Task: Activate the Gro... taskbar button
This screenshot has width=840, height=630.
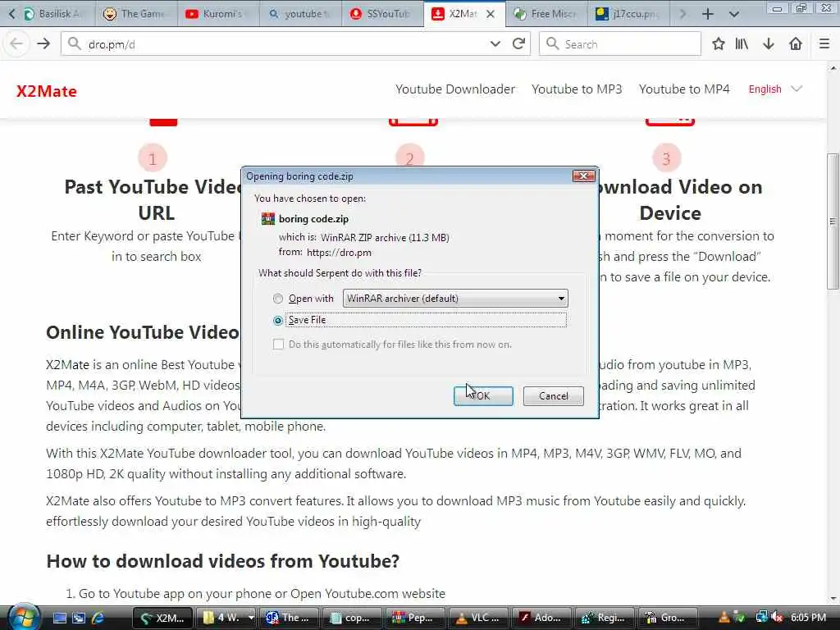Action: pyautogui.click(x=668, y=619)
